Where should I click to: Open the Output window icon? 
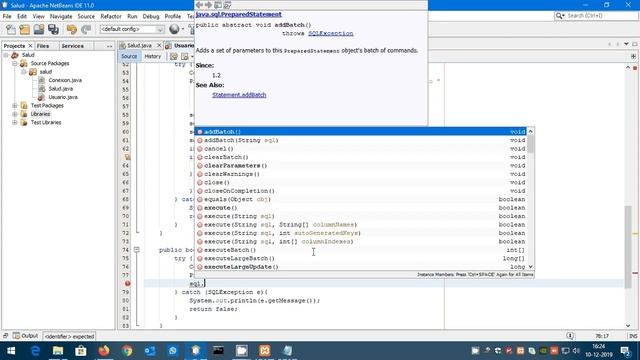(x=16, y=336)
